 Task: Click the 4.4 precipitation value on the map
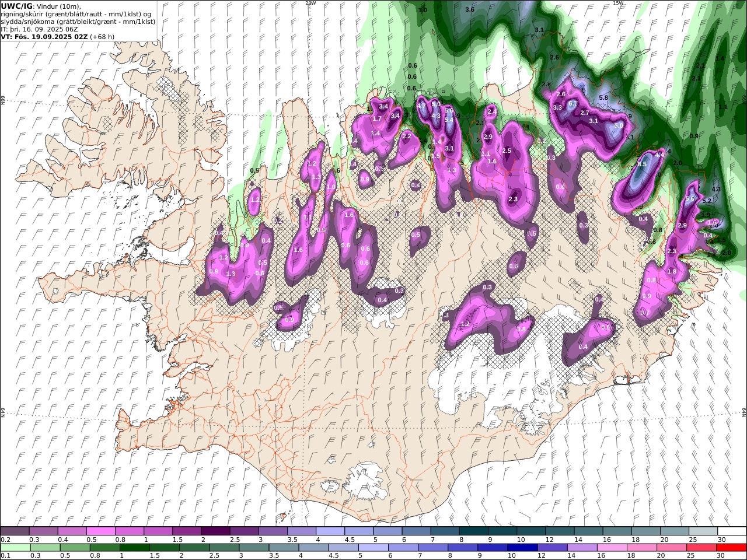(x=659, y=155)
